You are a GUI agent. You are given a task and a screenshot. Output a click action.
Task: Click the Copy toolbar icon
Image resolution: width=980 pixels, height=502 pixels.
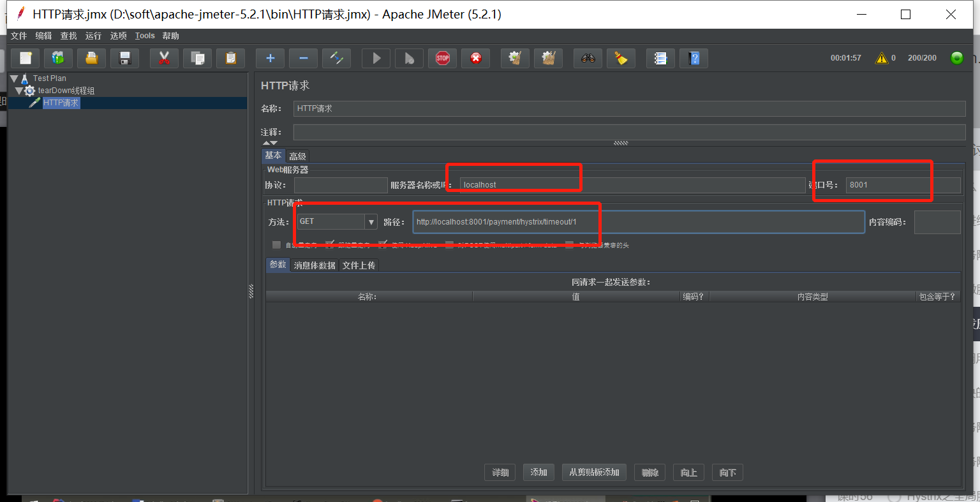click(x=198, y=58)
